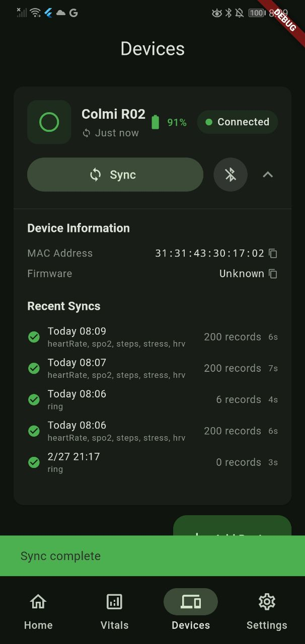Tap the Sync complete notification bar
The image size is (305, 644).
tap(152, 556)
